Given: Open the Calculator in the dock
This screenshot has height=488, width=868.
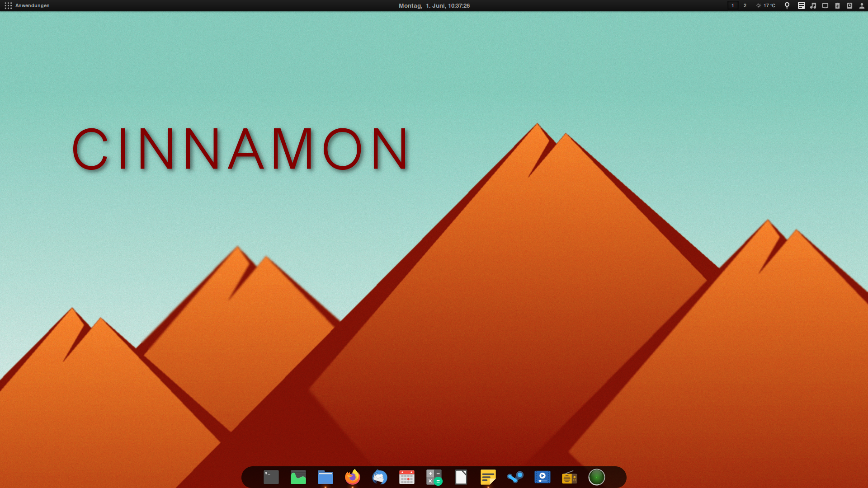Looking at the screenshot, I should point(434,477).
